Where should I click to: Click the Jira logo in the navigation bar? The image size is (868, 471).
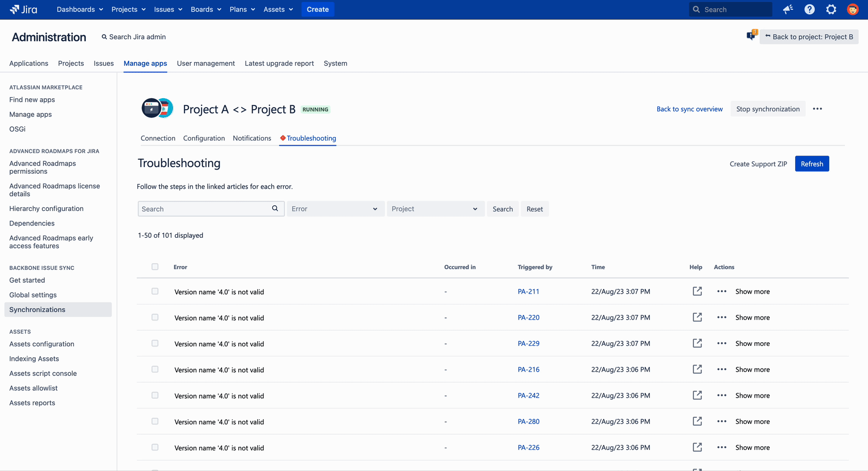click(x=23, y=9)
